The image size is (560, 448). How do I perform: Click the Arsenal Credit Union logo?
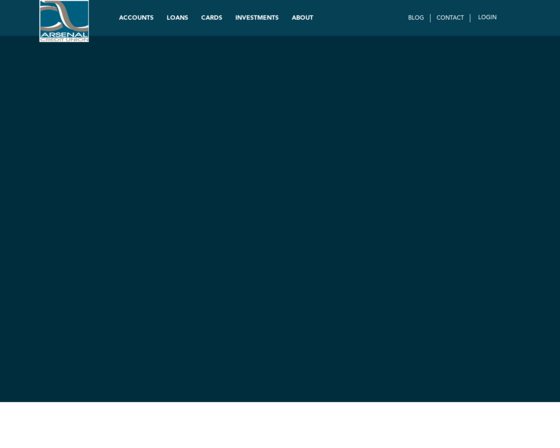pyautogui.click(x=64, y=21)
